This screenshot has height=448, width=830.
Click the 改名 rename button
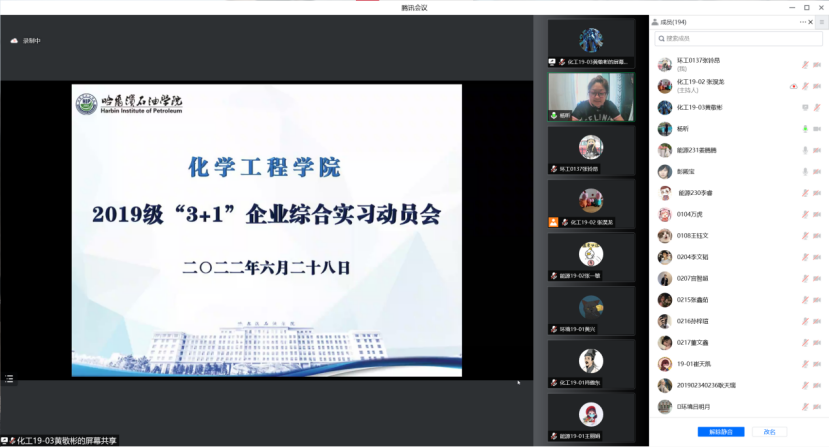tap(769, 432)
